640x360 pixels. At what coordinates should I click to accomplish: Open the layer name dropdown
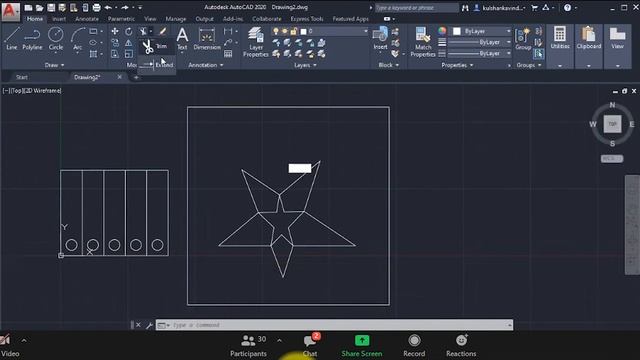pyautogui.click(x=366, y=31)
